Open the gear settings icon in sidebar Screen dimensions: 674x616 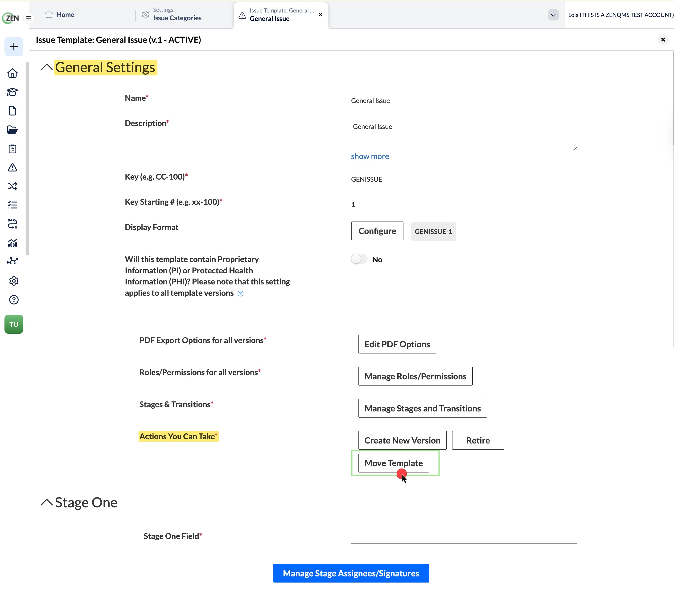coord(14,281)
